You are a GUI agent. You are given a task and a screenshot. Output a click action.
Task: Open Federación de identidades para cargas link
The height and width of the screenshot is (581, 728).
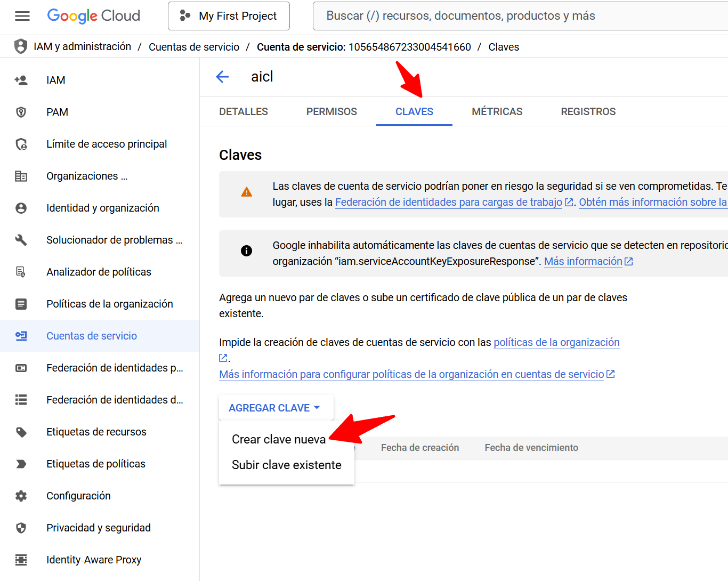(x=448, y=202)
